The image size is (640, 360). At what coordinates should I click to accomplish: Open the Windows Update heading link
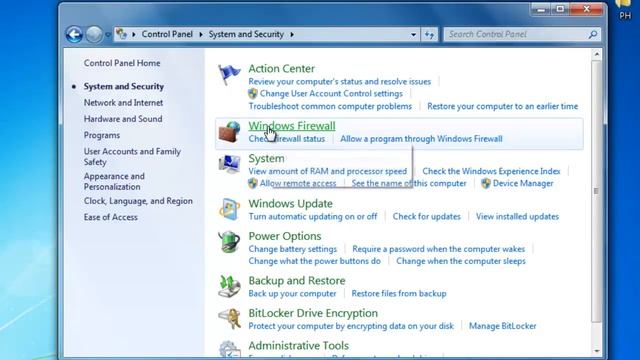tap(291, 204)
